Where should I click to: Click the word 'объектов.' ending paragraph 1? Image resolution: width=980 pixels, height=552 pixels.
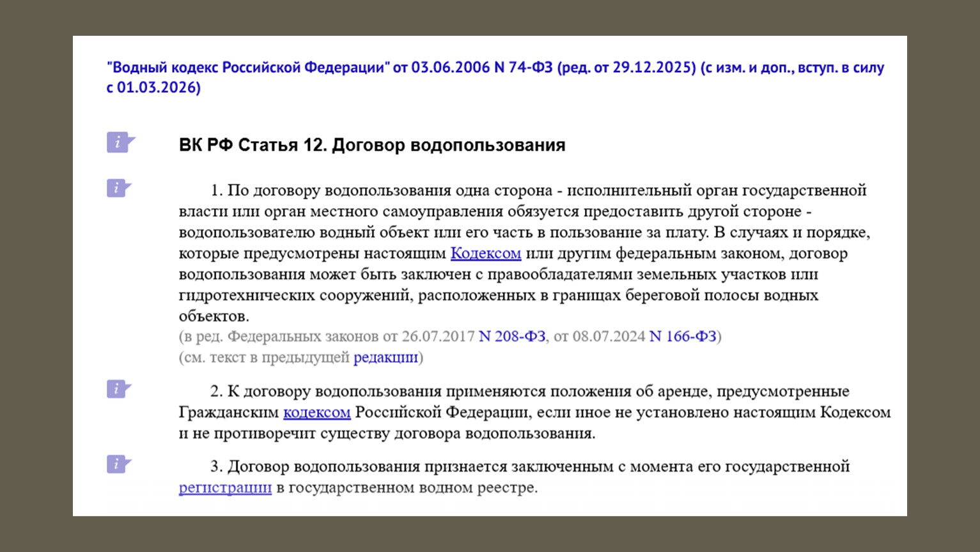(x=214, y=316)
